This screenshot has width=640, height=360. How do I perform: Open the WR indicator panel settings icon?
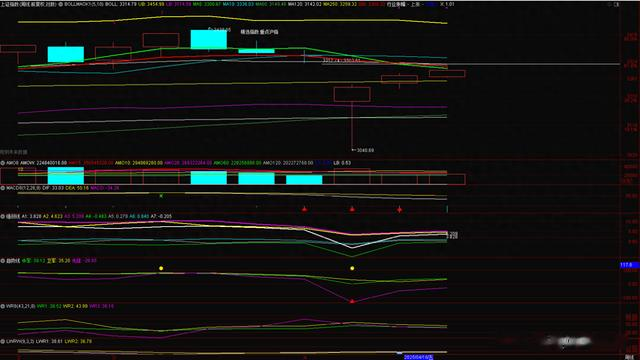(x=2, y=306)
